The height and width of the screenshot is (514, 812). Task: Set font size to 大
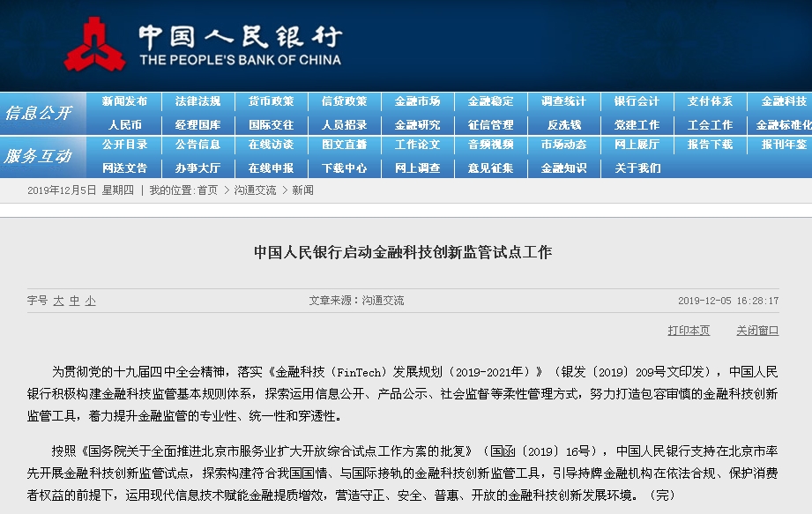pos(58,301)
